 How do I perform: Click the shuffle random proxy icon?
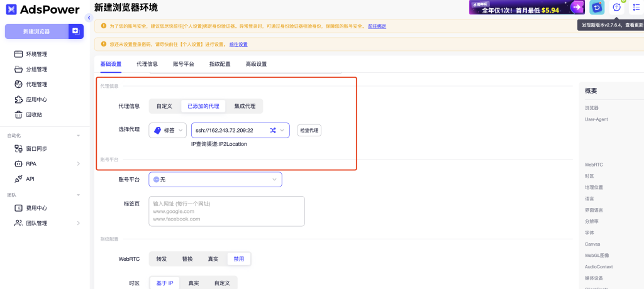tap(273, 131)
